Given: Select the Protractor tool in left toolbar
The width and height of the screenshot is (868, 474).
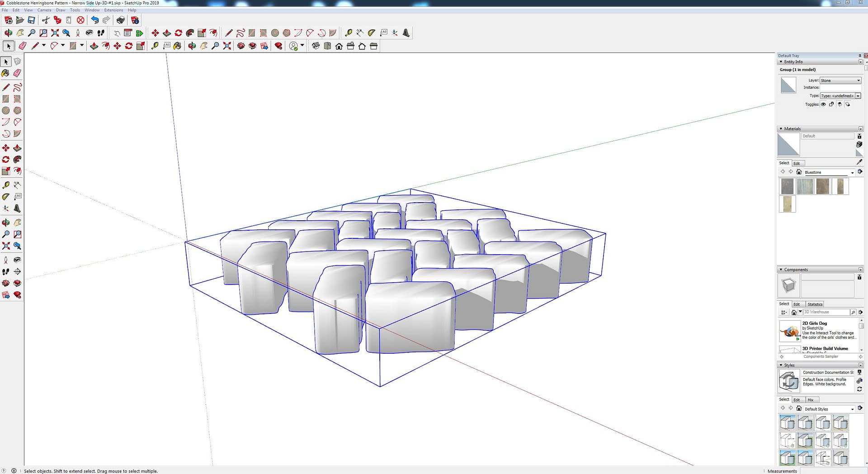Looking at the screenshot, I should click(x=6, y=197).
